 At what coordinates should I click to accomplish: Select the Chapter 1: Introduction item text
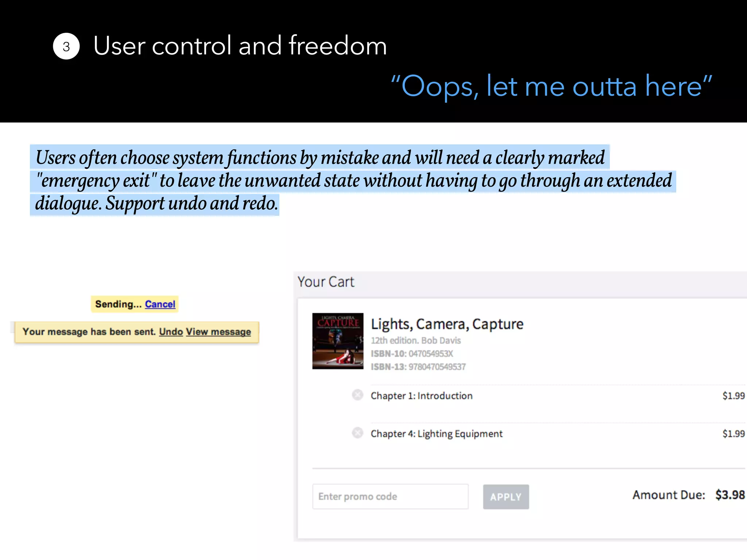pyautogui.click(x=421, y=396)
